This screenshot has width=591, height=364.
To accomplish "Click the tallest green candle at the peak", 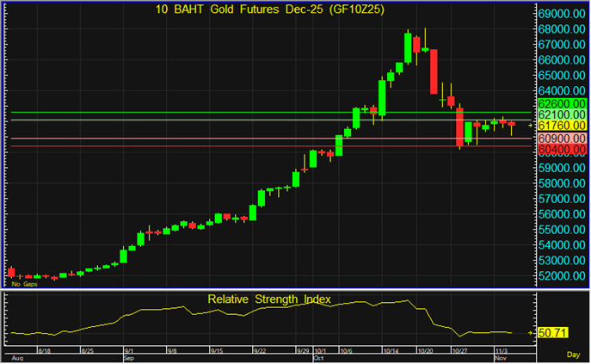I will [x=408, y=48].
